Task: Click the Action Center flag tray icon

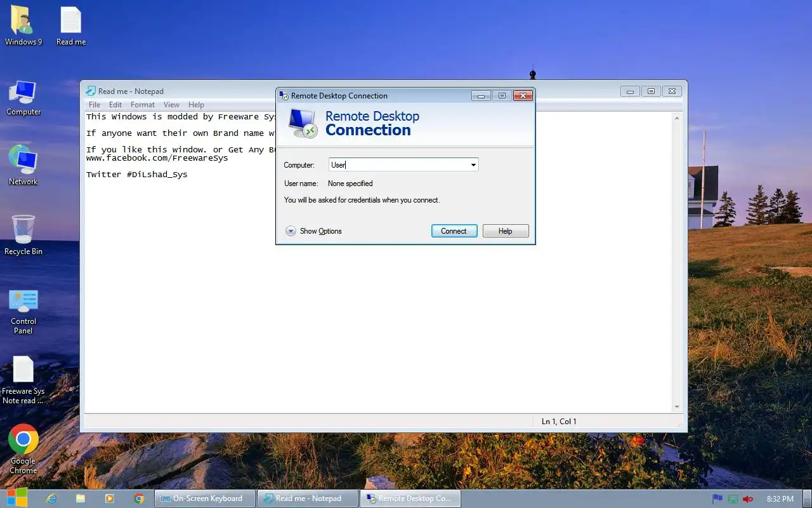Action: pos(717,499)
